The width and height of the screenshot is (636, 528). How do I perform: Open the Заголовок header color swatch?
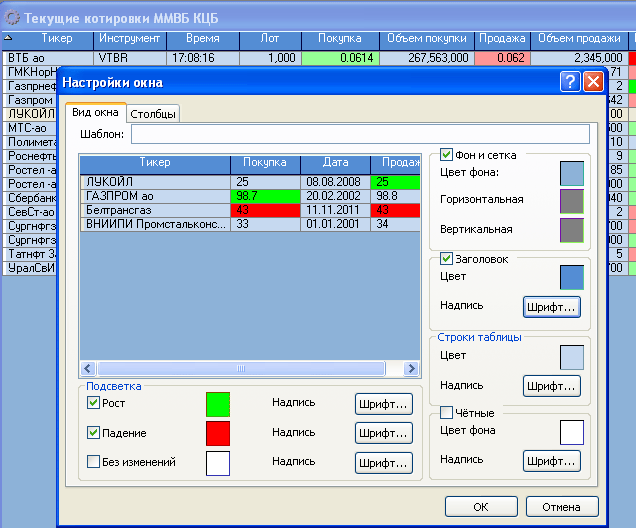click(x=572, y=277)
